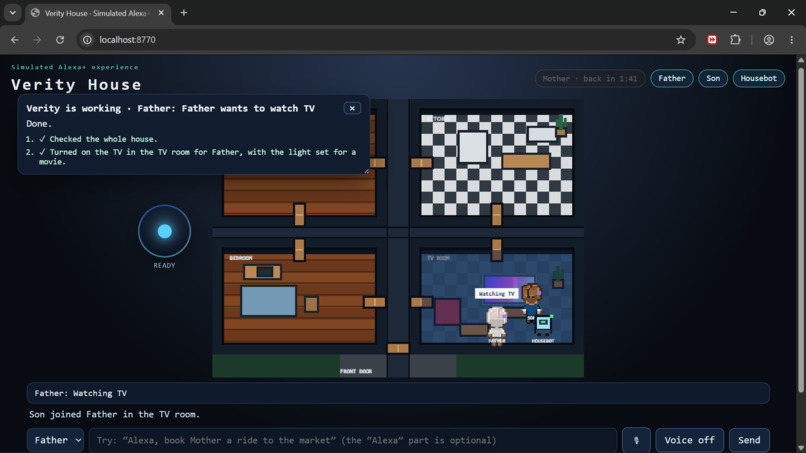Click step 1 Checked the whole house
806x453 pixels.
click(103, 139)
